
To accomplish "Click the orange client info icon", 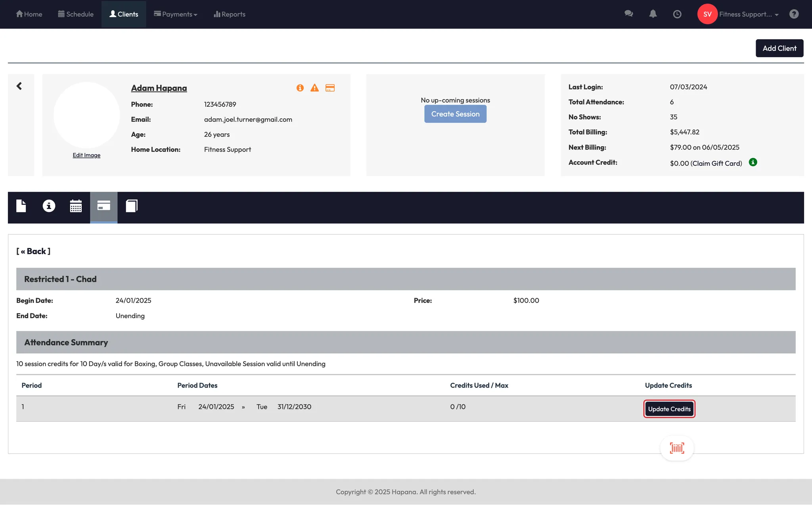I will (300, 88).
